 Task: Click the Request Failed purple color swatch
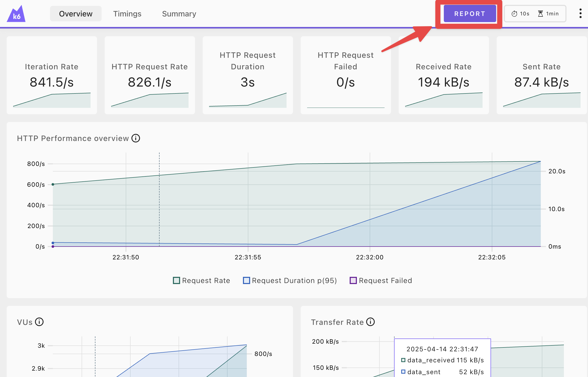coord(353,280)
